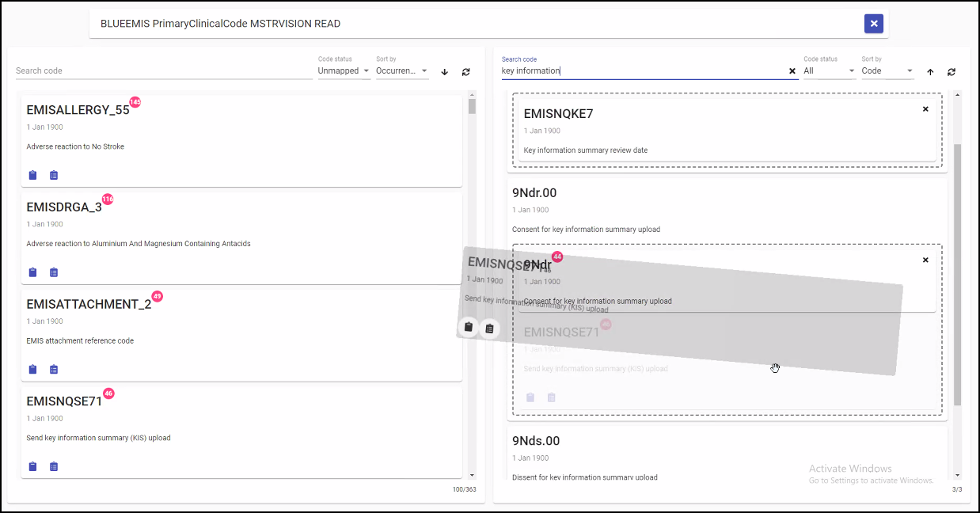Screen dimensions: 980x513
Task: Close the BLUEEMIS mapping dialog
Action: coord(873,24)
